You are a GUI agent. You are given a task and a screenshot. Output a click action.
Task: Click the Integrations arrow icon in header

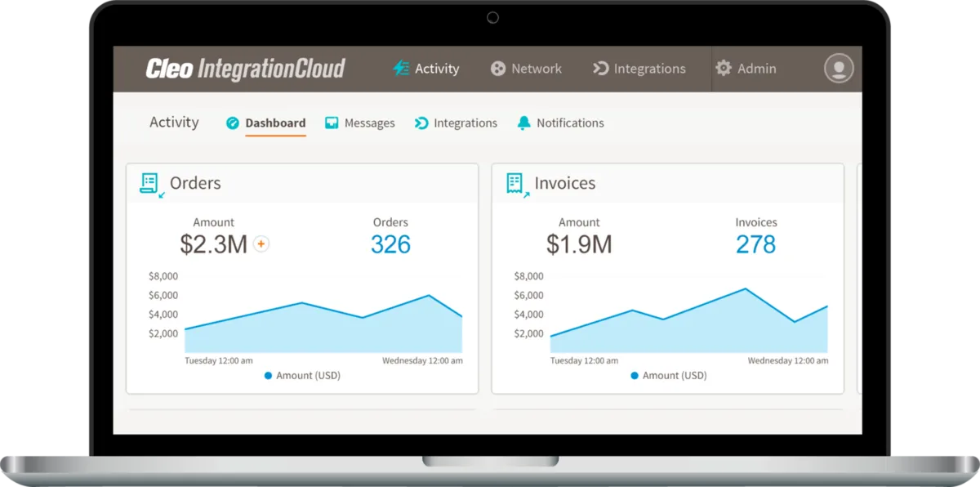coord(600,69)
